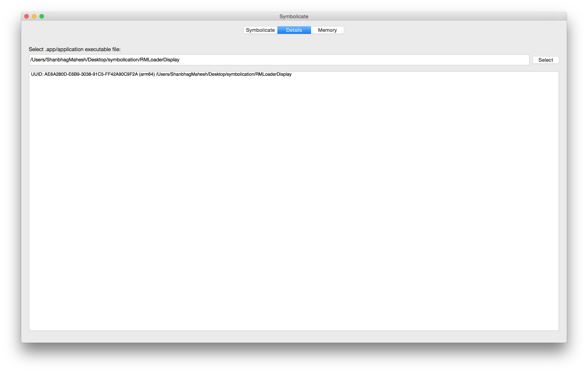Zoom window using the green button
The height and width of the screenshot is (373, 588).
click(42, 16)
